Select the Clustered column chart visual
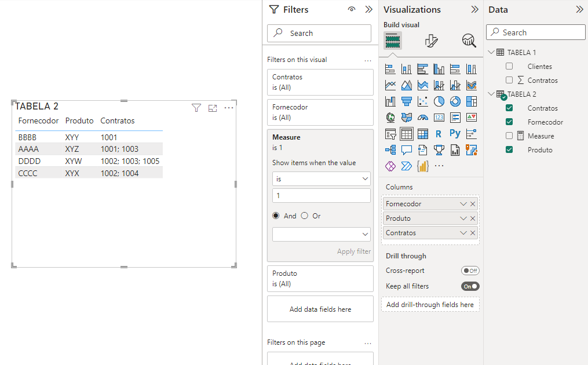 (x=439, y=69)
